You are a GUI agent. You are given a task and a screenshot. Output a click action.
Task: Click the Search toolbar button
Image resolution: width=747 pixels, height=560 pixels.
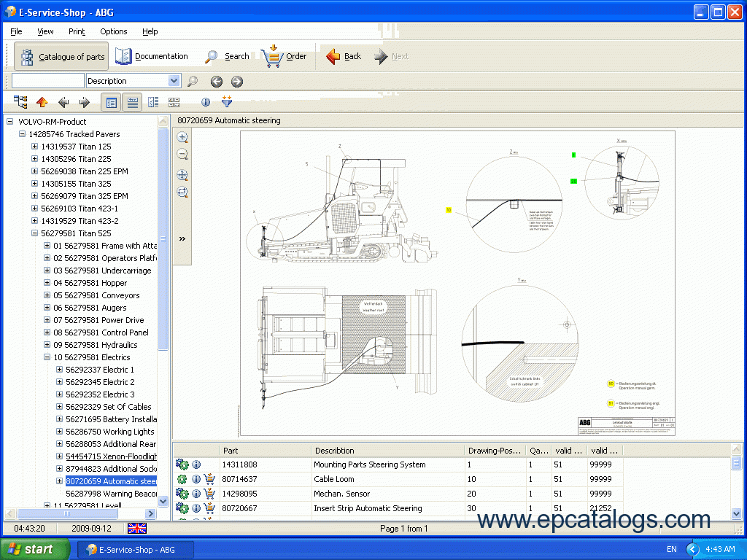[x=227, y=56]
